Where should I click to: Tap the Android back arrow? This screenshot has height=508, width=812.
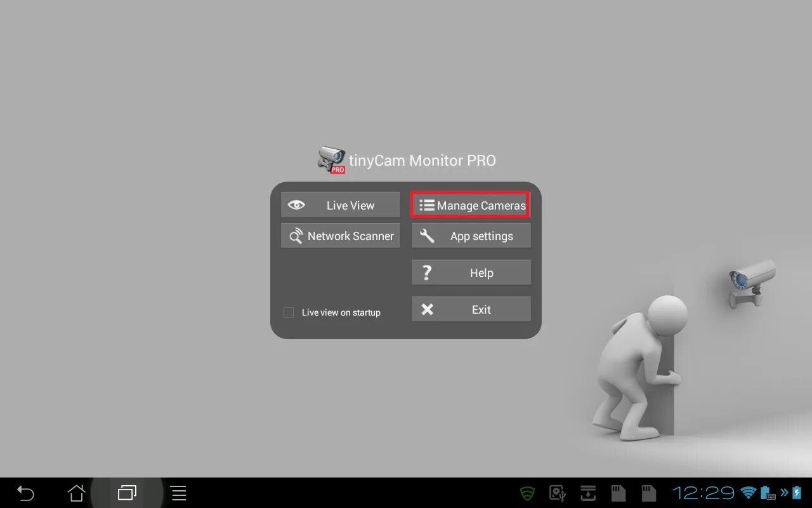pyautogui.click(x=25, y=493)
